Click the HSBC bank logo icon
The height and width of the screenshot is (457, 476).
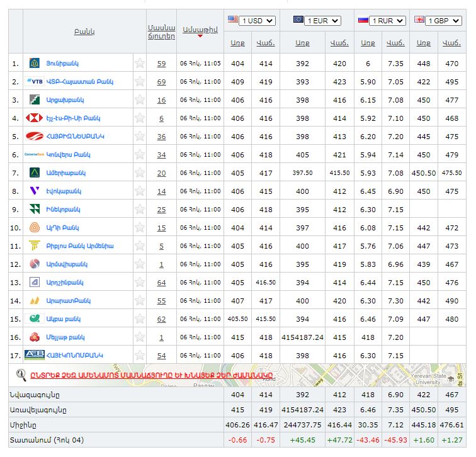[34, 118]
